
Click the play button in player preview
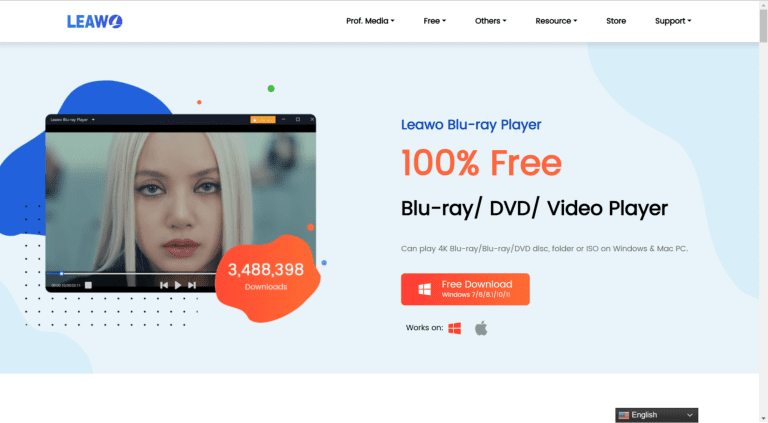(x=178, y=285)
